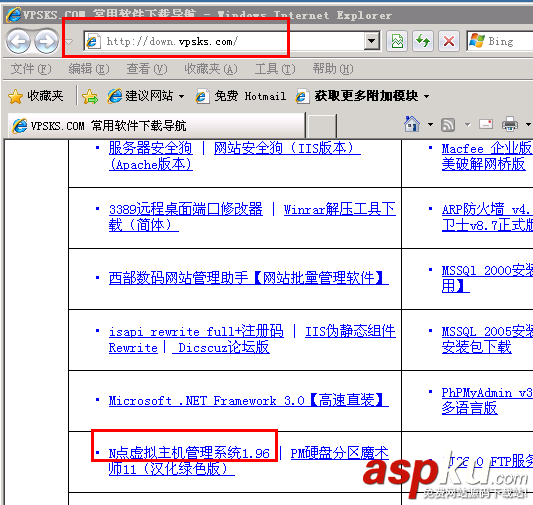Click the Refresh page icon
Image resolution: width=533 pixels, height=505 pixels.
pyautogui.click(x=423, y=41)
